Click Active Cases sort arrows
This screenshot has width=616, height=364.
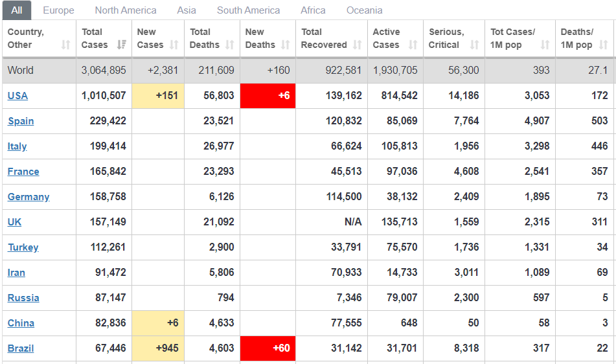(x=413, y=45)
